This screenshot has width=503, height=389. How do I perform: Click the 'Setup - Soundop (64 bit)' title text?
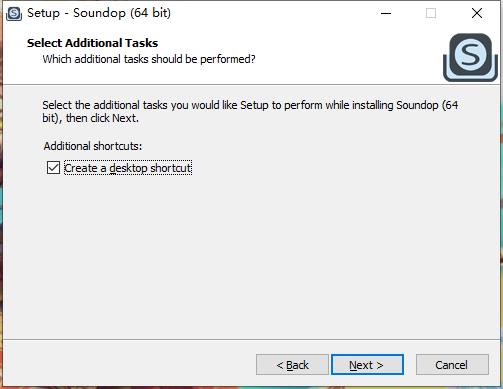pyautogui.click(x=99, y=13)
